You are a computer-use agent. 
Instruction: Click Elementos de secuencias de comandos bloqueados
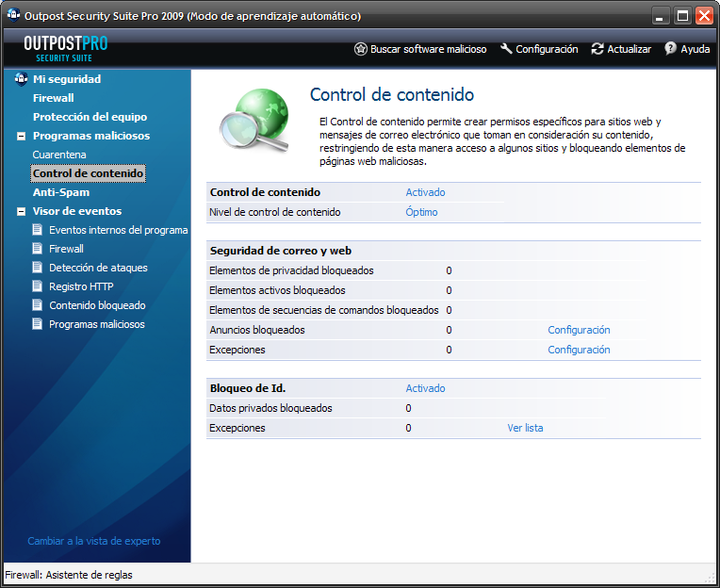(324, 310)
